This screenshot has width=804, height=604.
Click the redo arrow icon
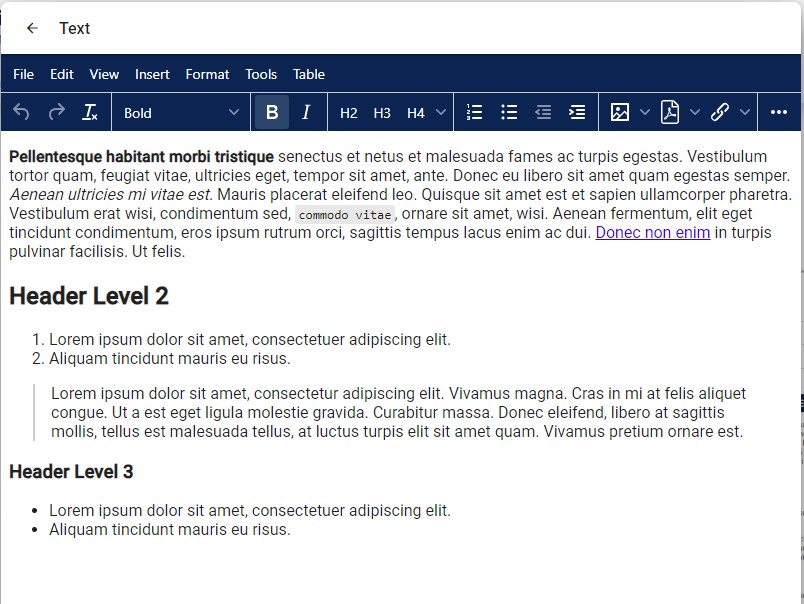coord(56,112)
